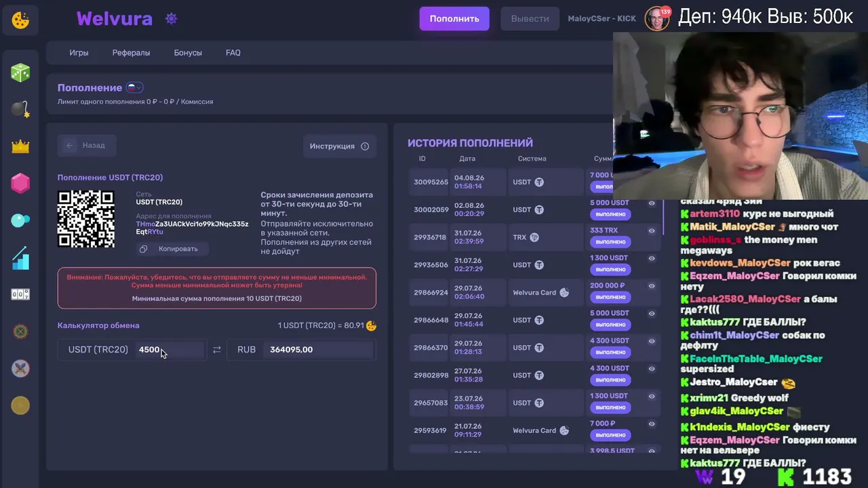
Task: Click the TRC20 wallet address text
Action: [192, 228]
